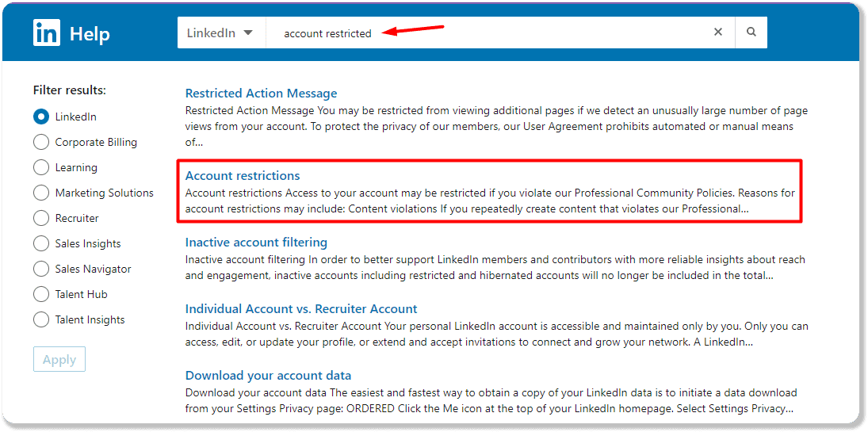The width and height of the screenshot is (868, 432).
Task: Open Inactive account filtering article
Action: (x=256, y=242)
